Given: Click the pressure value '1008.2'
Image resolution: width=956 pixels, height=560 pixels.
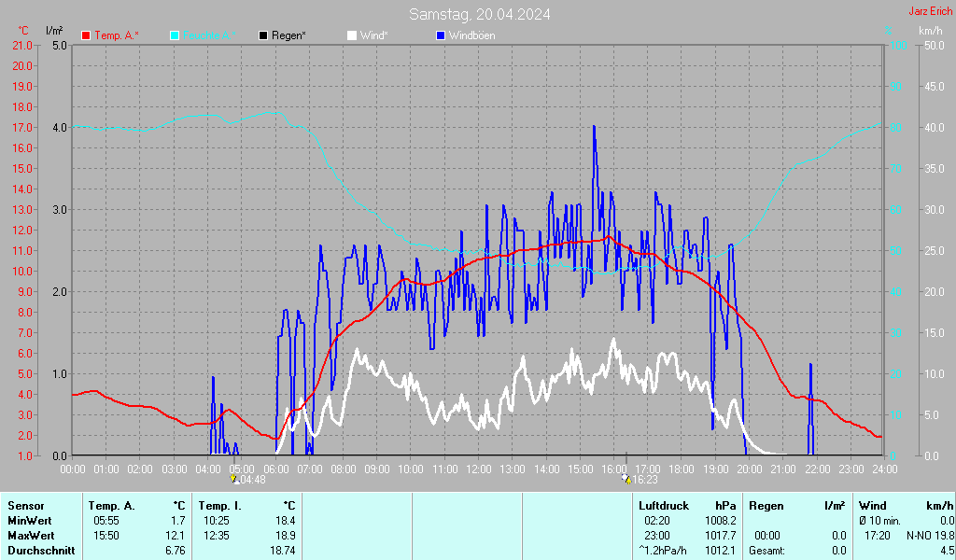Looking at the screenshot, I should [721, 521].
